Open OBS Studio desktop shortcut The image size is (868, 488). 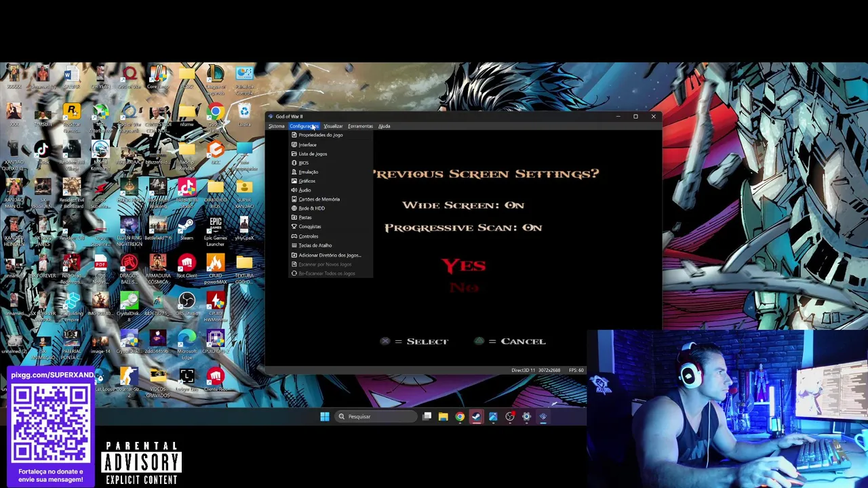tap(186, 304)
